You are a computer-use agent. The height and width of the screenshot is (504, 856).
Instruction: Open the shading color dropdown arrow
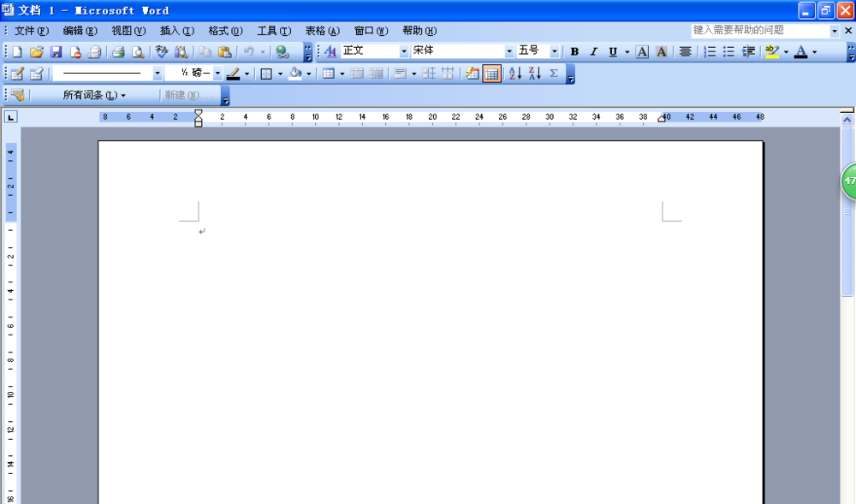click(308, 74)
